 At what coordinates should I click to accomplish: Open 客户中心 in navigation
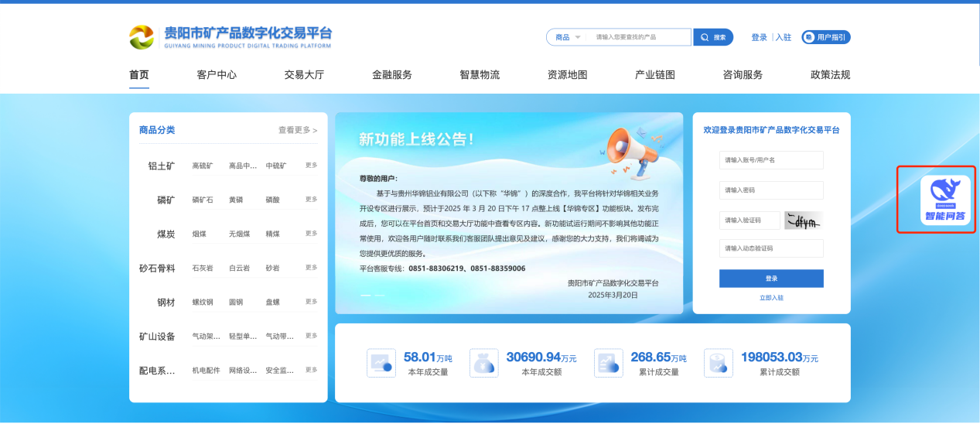217,75
